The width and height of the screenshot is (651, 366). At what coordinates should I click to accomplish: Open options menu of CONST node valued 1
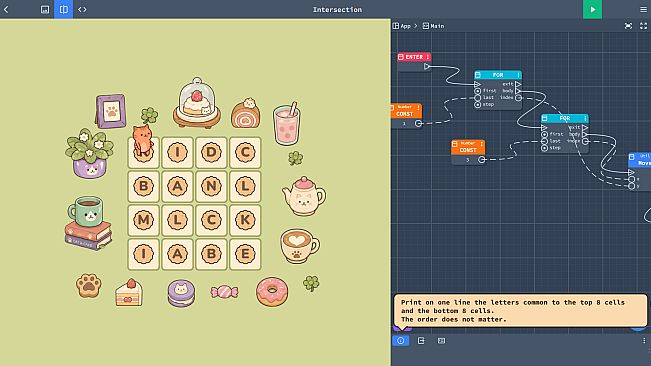coord(418,108)
